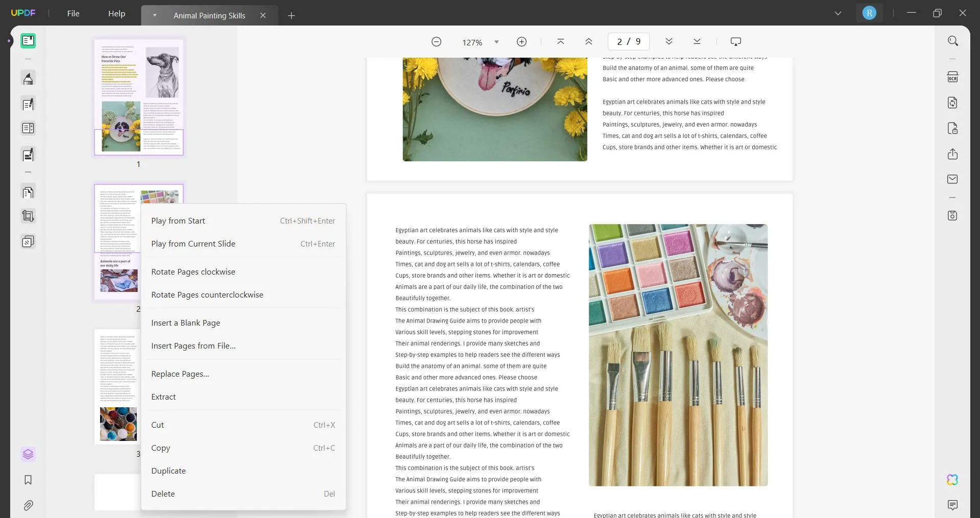Choose Copy in context menu

pos(243,448)
